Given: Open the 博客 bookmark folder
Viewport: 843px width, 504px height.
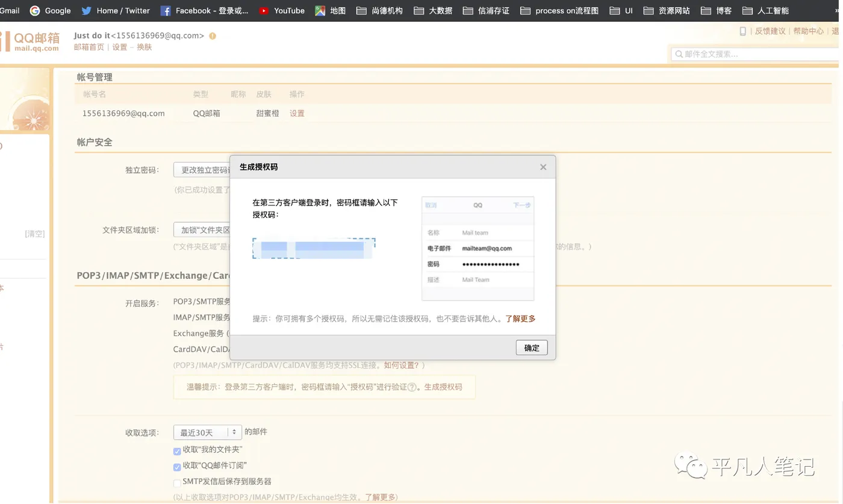Looking at the screenshot, I should 717,10.
